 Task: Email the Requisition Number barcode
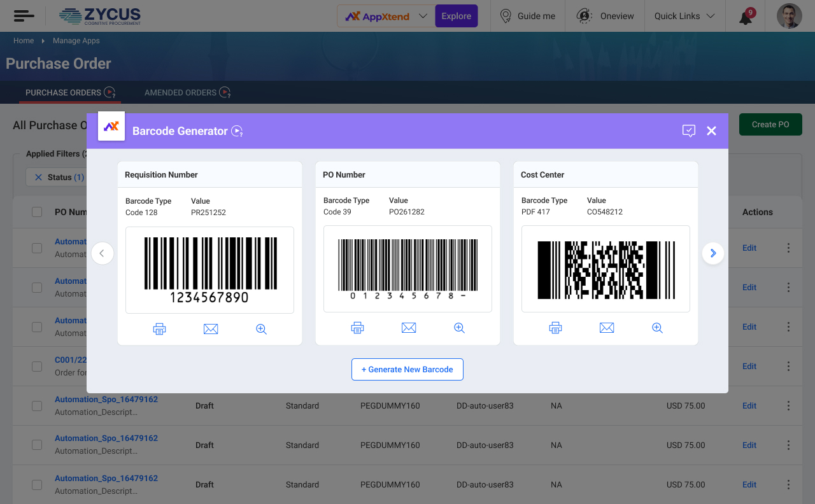coord(211,329)
